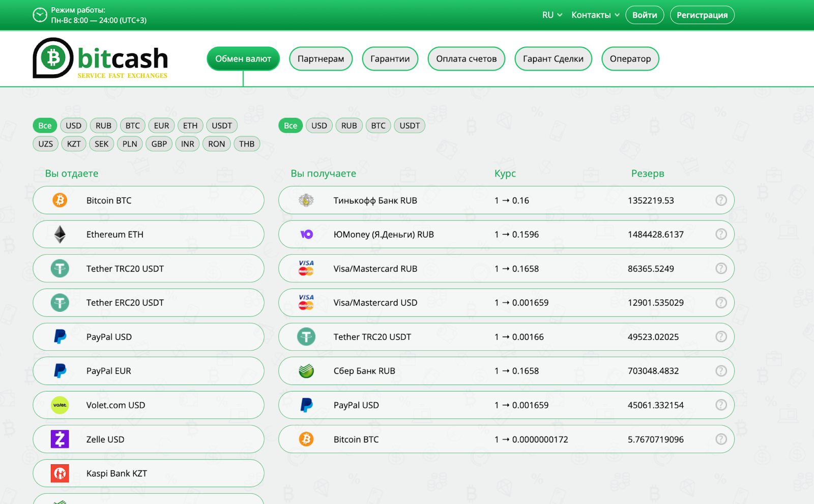Filter receive currencies by USDT
Image resolution: width=814 pixels, height=504 pixels.
click(x=410, y=126)
